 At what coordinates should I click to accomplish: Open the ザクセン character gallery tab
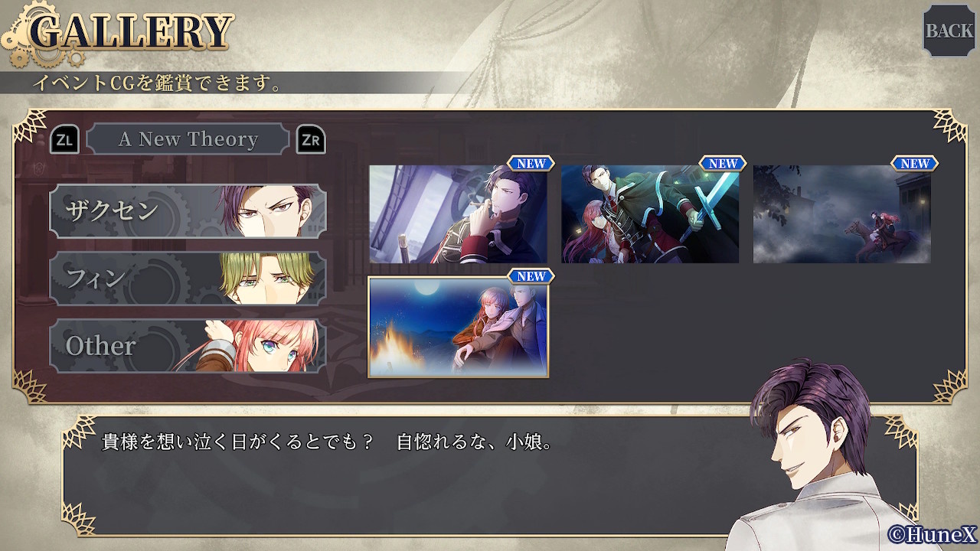pos(188,211)
